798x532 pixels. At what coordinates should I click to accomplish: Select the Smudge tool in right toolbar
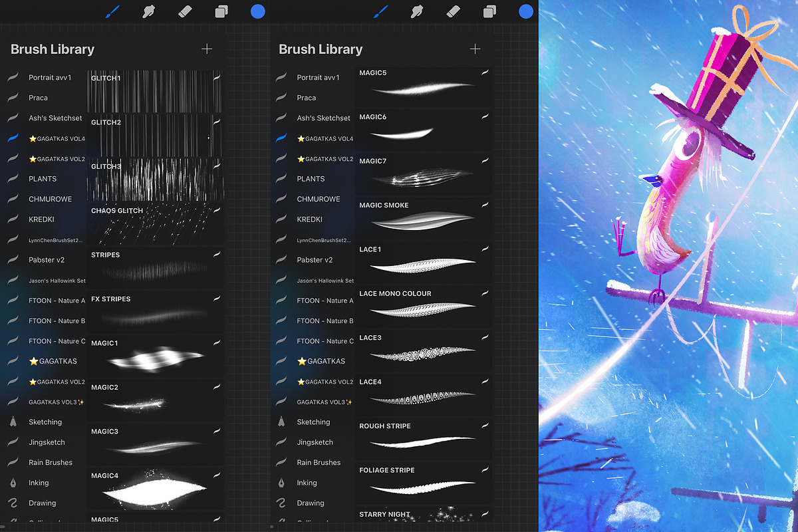pos(418,11)
